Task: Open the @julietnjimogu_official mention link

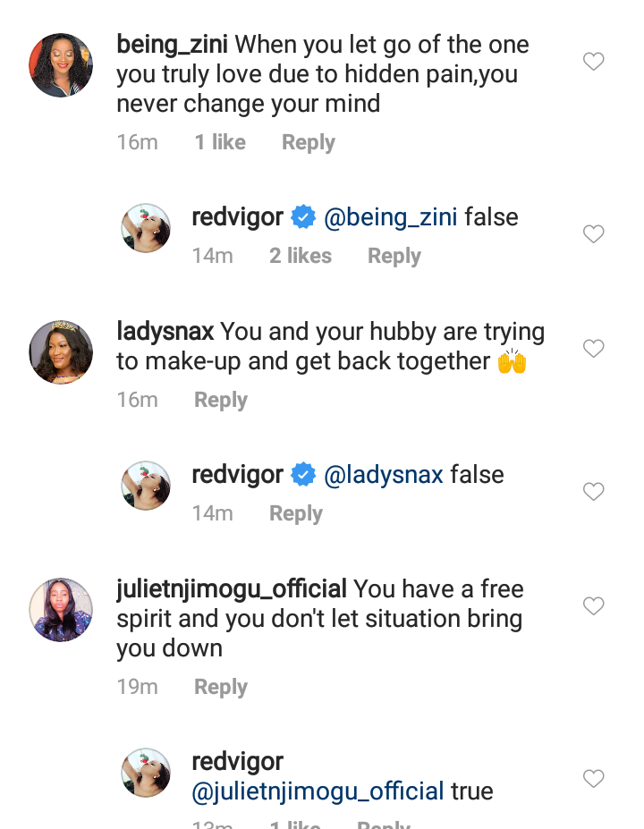Action: click(318, 791)
